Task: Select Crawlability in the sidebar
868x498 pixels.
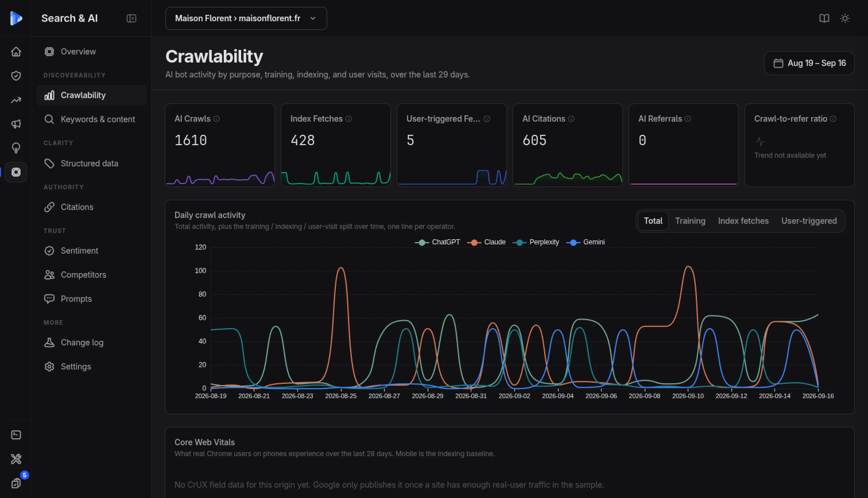Action: point(91,95)
